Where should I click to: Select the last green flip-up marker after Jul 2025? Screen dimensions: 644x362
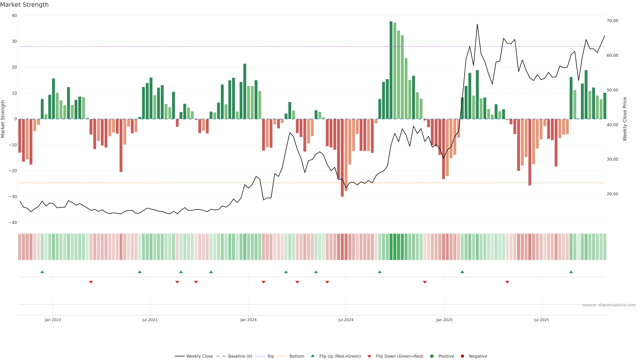pyautogui.click(x=571, y=272)
